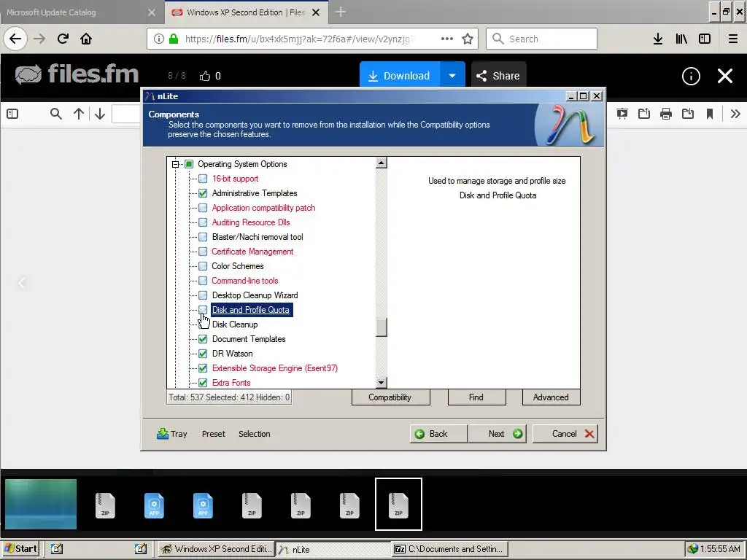Open the files.fm info circle icon
Screen dimensions: 747x560
[x=691, y=76]
